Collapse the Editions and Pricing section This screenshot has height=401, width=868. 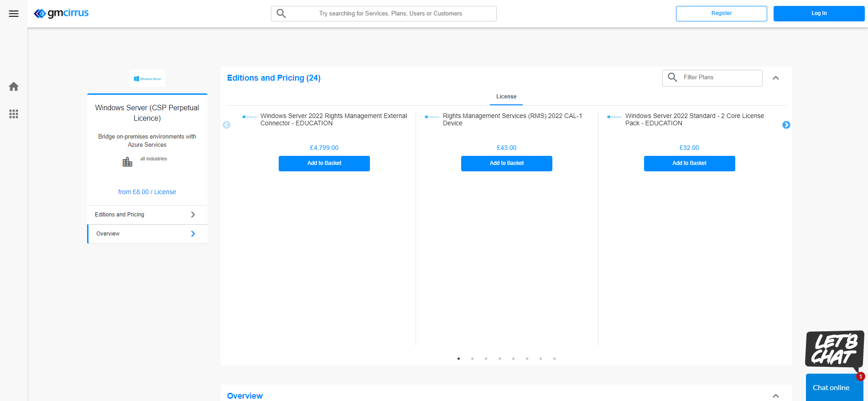[776, 78]
